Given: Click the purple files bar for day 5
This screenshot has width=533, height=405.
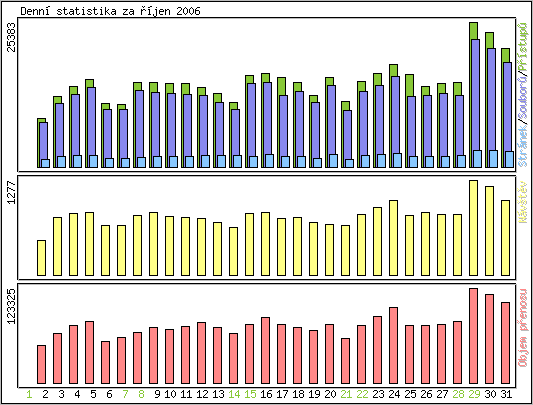Looking at the screenshot, I should click(91, 121).
